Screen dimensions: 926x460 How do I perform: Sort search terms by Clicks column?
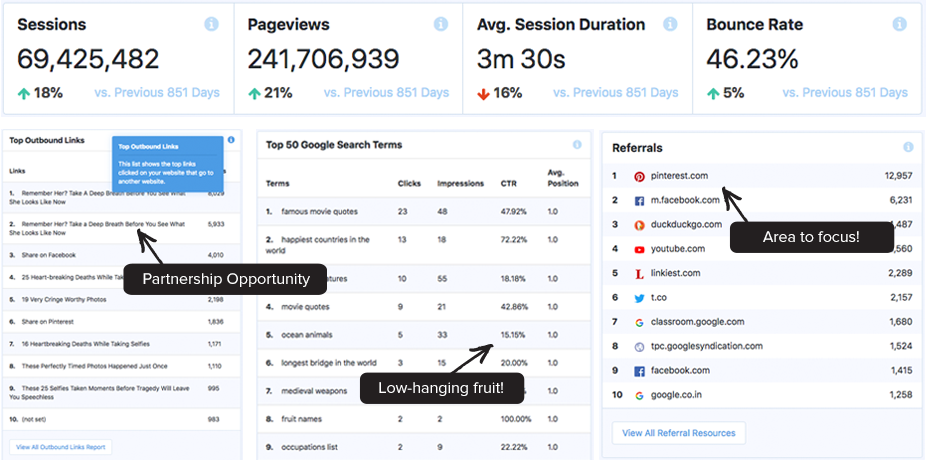coord(409,183)
